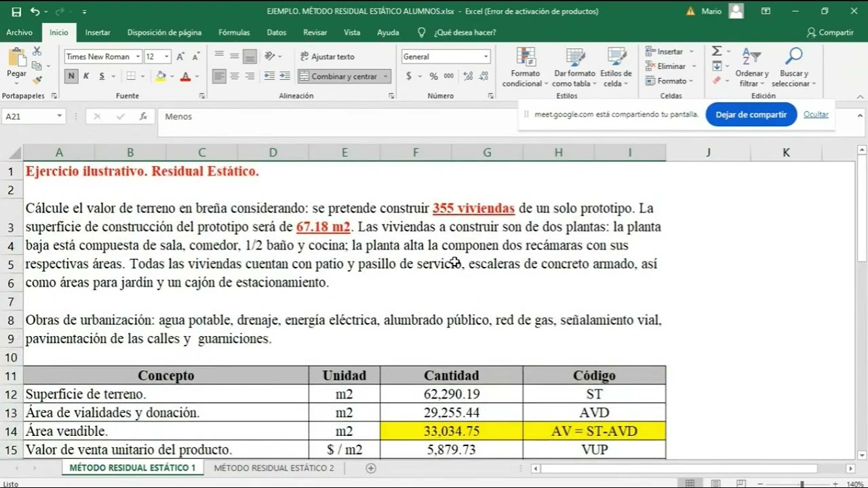The width and height of the screenshot is (868, 488).
Task: Toggle Ajustar texto wrap option
Action: [x=328, y=57]
